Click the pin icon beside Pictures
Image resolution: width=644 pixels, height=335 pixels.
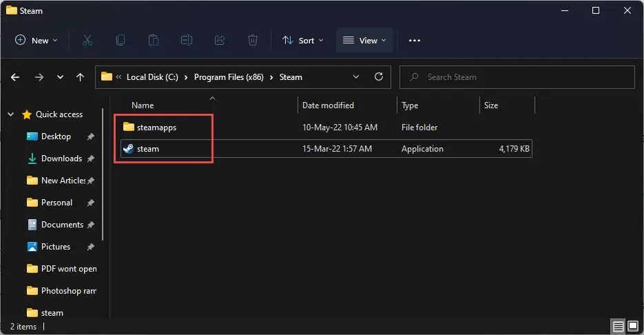(x=91, y=247)
